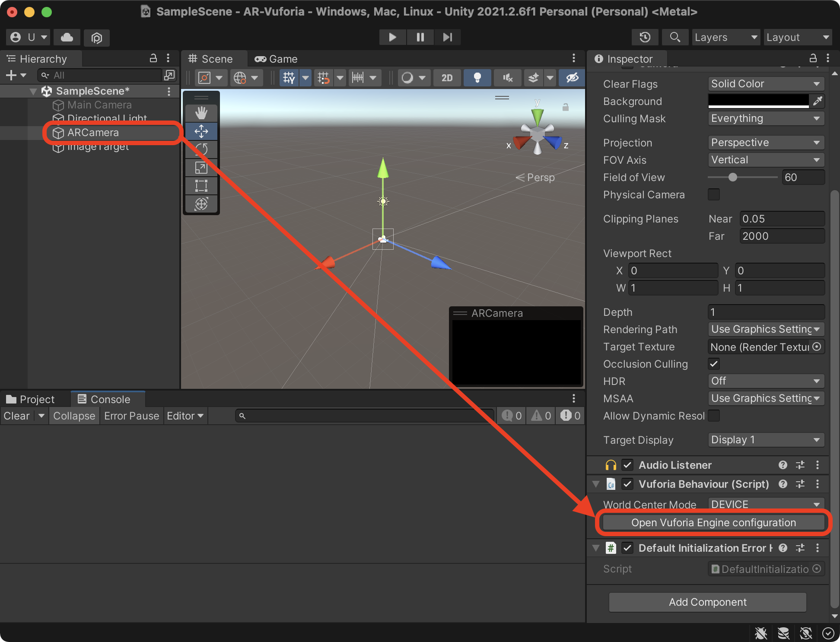840x642 pixels.
Task: Open Undo History clock icon
Action: (645, 37)
